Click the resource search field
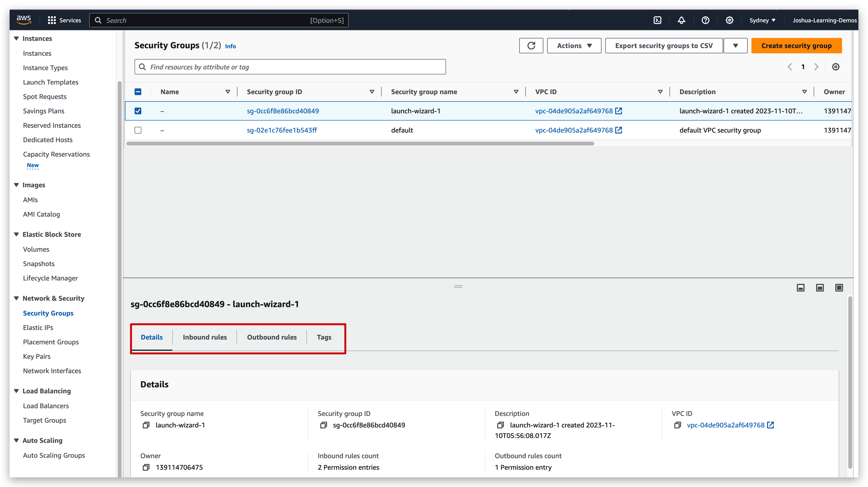 tap(290, 67)
